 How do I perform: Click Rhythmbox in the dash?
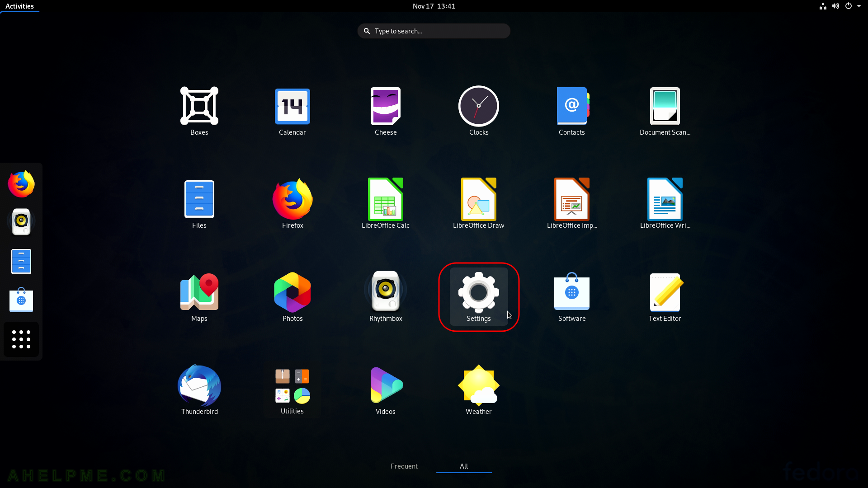(21, 222)
